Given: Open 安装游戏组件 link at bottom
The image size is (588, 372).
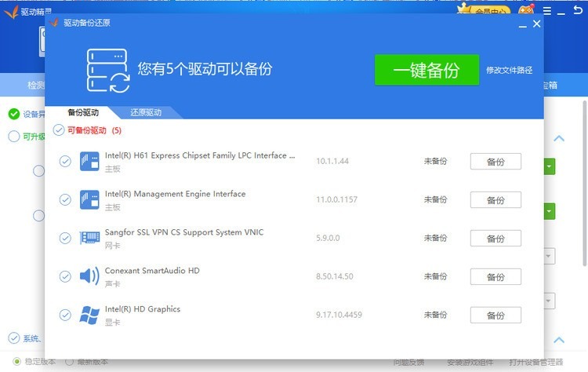Looking at the screenshot, I should point(470,362).
